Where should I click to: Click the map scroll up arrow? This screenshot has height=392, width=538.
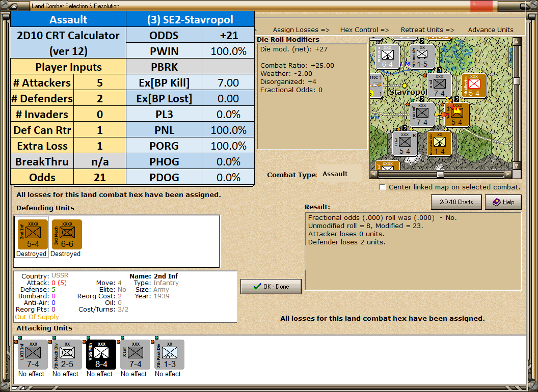click(517, 41)
